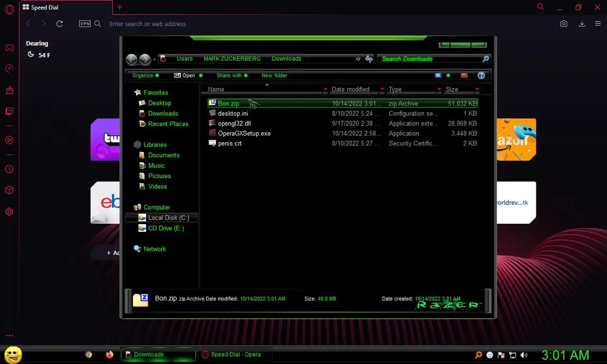
Task: Toggle the preview pane icon
Action: tap(464, 75)
